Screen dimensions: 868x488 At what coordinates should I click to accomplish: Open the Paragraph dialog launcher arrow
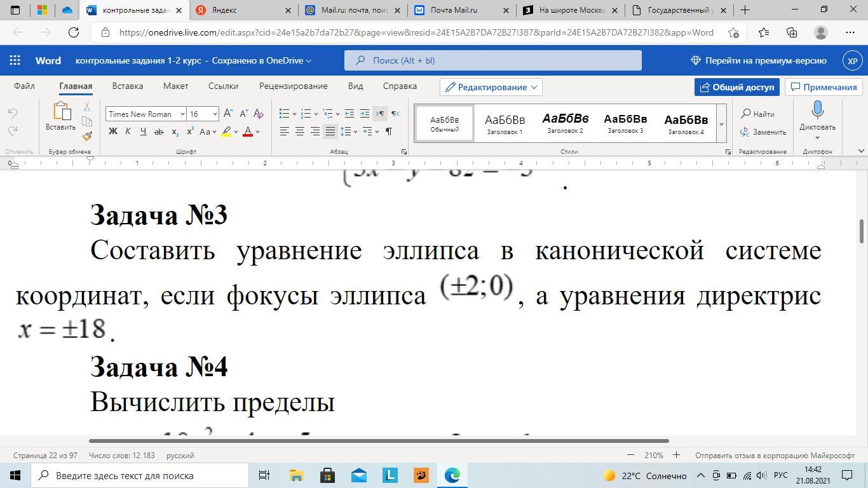tap(404, 152)
